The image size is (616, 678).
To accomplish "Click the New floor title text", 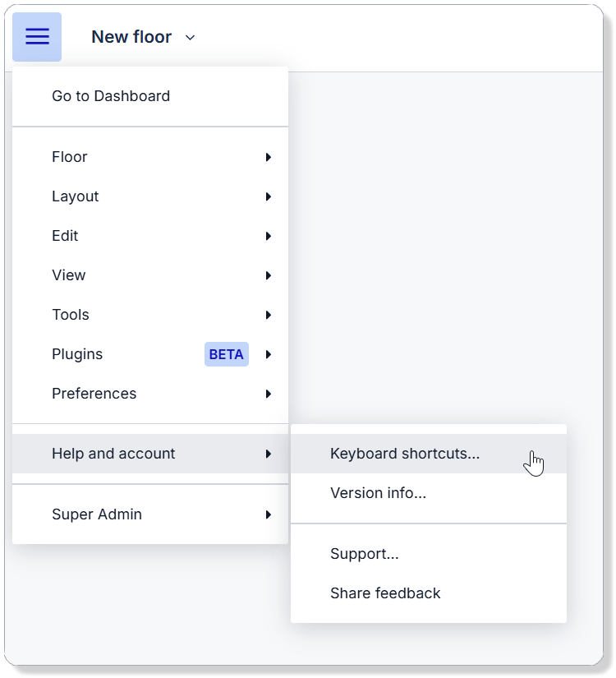I will click(x=131, y=37).
